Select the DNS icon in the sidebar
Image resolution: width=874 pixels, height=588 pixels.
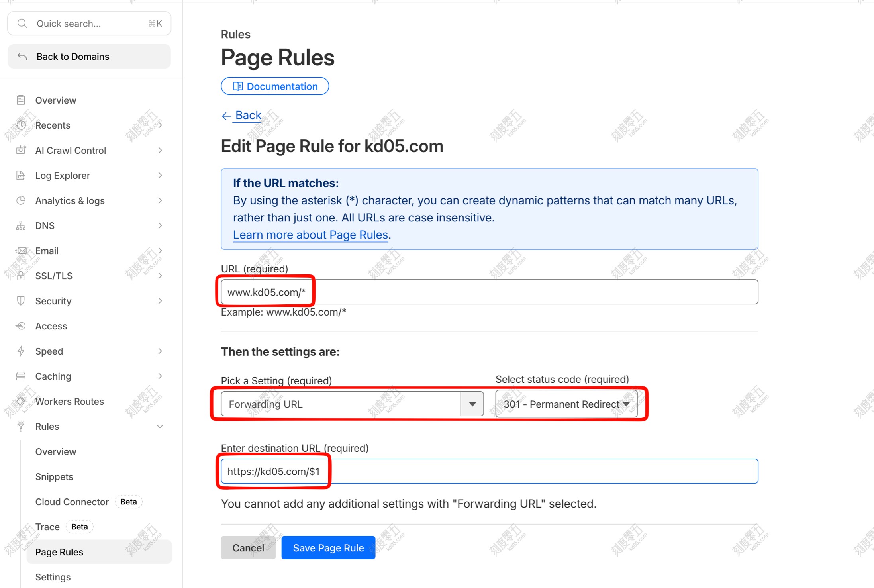(x=21, y=225)
